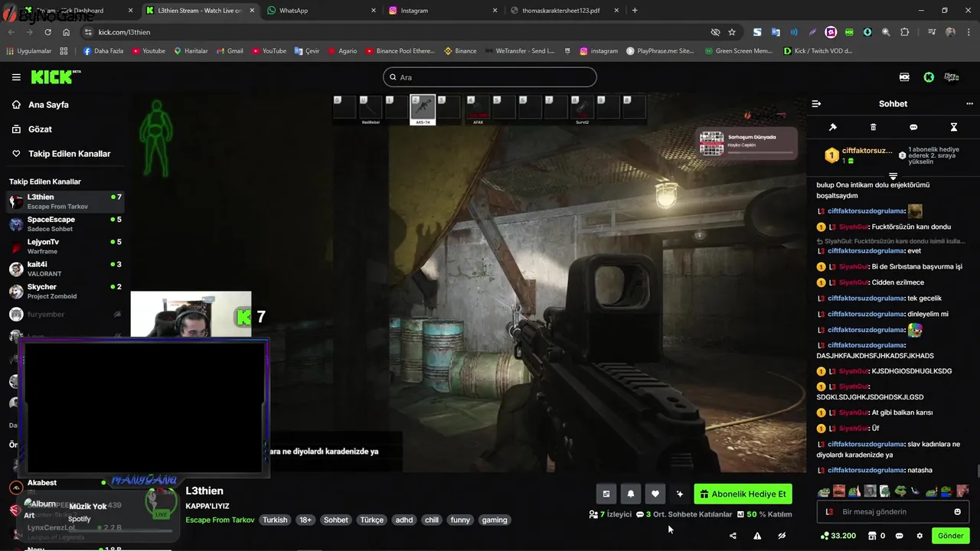Click the chat panel scrollbar
The image size is (980, 551).
tap(977, 471)
